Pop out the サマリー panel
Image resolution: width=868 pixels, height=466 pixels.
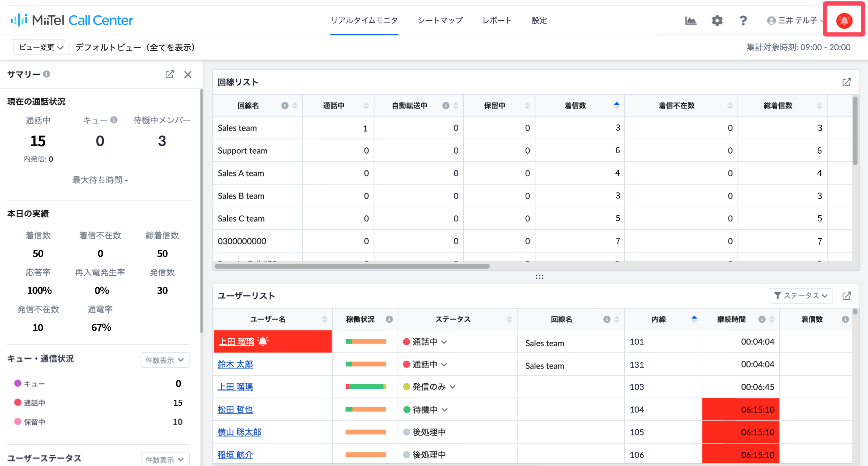(169, 74)
